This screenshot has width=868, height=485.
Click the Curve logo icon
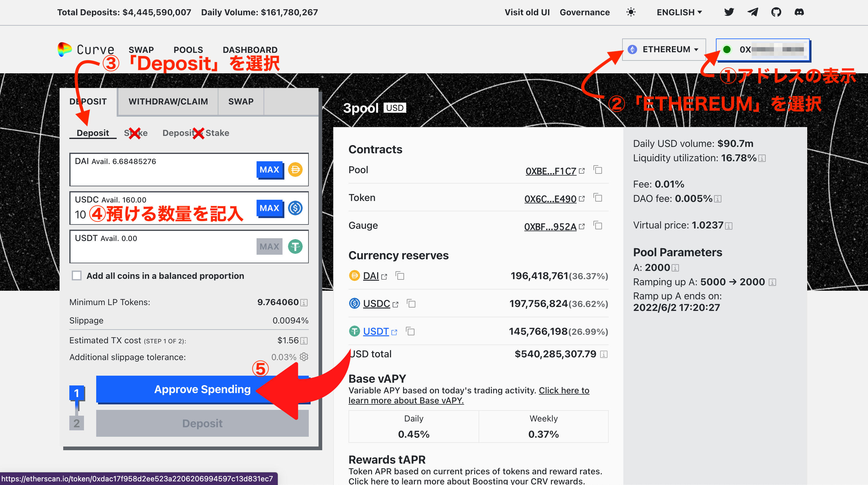[65, 49]
